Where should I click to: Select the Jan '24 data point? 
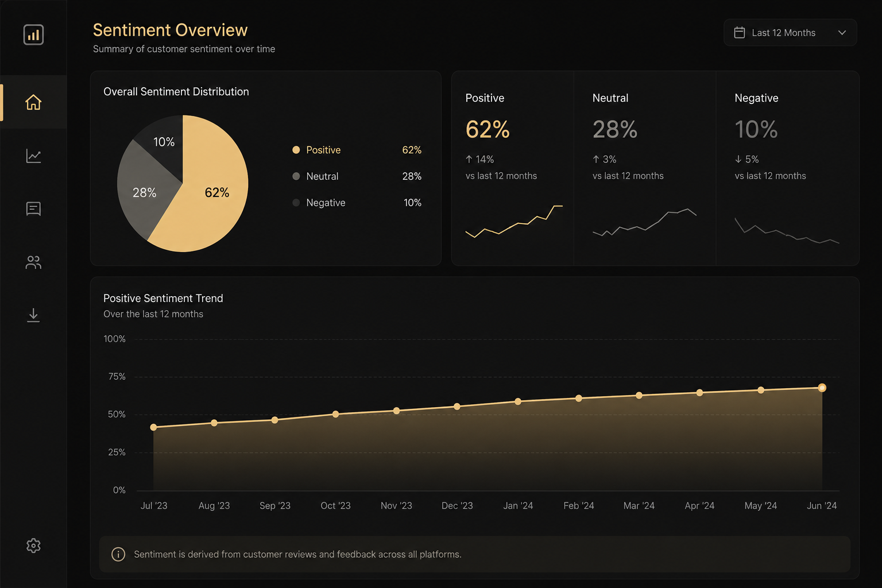pos(518,401)
